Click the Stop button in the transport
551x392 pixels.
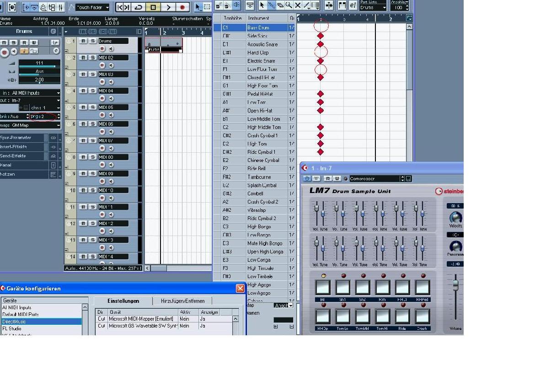[x=153, y=7]
